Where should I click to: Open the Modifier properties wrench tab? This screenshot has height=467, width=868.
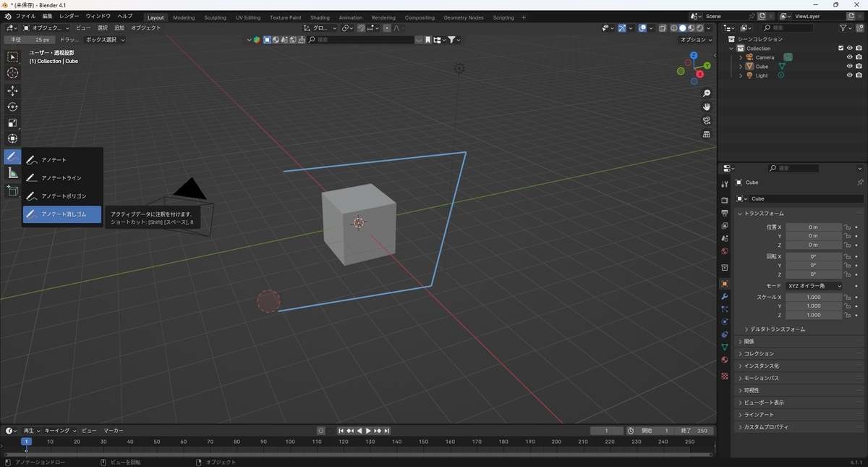coord(724,296)
